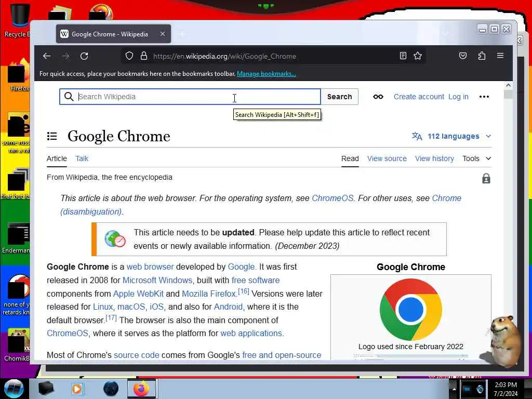
Task: Open the Manage bookmarks link
Action: point(267,74)
